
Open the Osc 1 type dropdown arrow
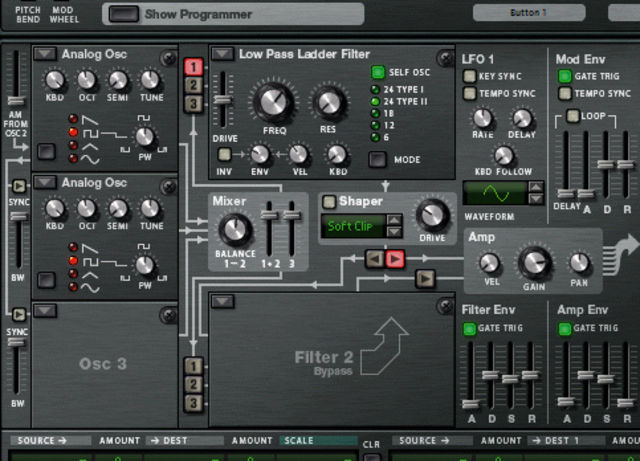(45, 54)
